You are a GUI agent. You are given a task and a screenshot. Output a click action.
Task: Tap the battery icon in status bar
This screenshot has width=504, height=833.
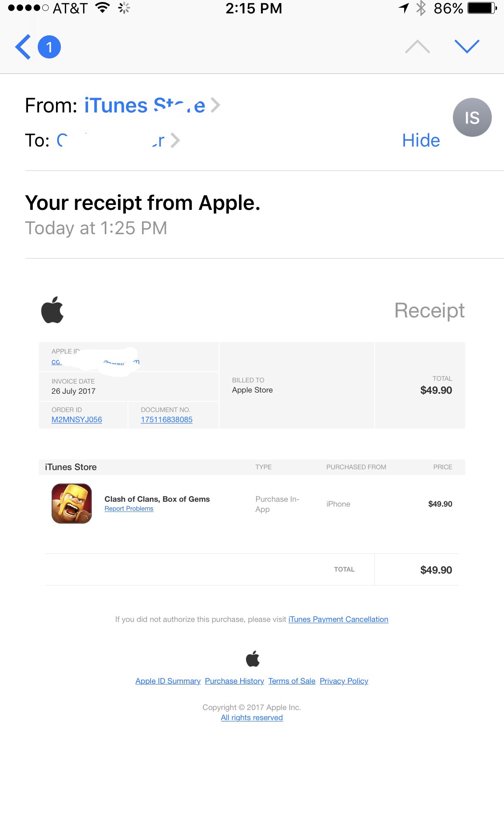point(482,8)
